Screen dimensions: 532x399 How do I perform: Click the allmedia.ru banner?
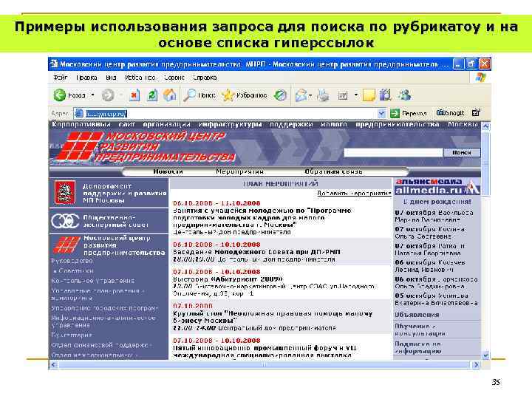(437, 187)
